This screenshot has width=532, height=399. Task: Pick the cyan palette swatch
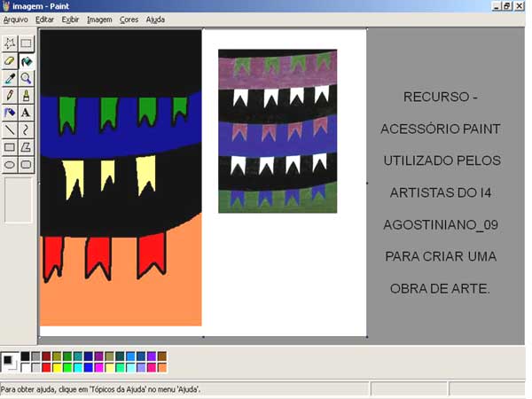click(x=78, y=367)
